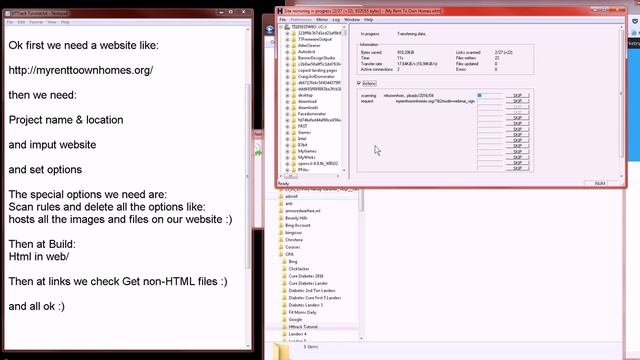Click Notepad vertical scrollbar

click(x=248, y=187)
